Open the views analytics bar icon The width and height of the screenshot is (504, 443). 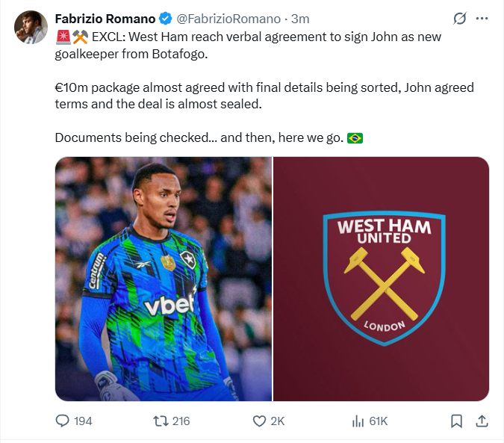tap(358, 421)
